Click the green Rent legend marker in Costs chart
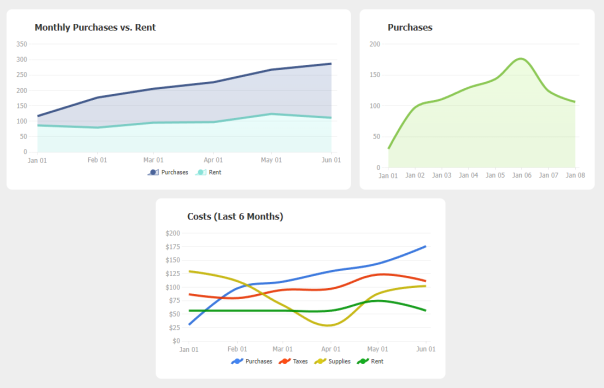The image size is (604, 388). click(363, 361)
